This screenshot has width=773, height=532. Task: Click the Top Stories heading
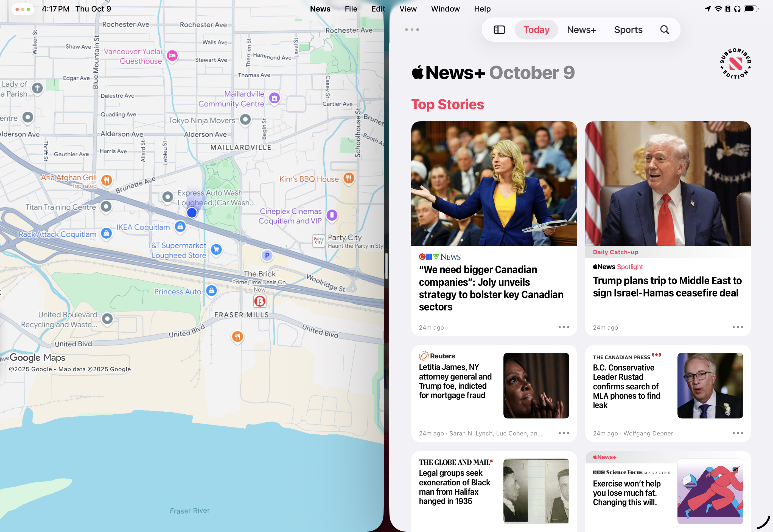(447, 104)
